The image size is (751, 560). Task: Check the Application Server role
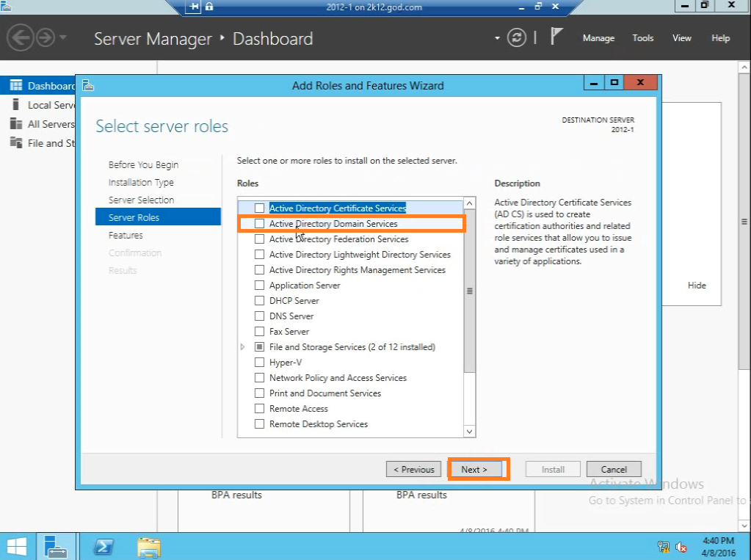(260, 286)
